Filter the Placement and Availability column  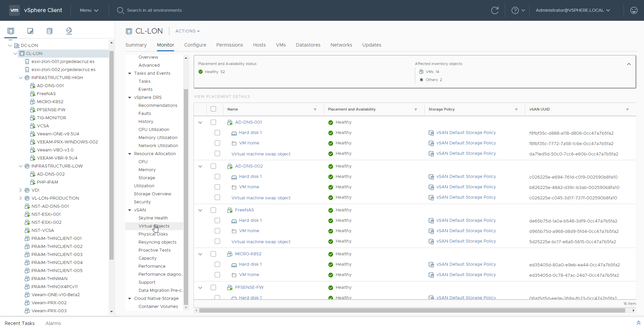click(416, 110)
